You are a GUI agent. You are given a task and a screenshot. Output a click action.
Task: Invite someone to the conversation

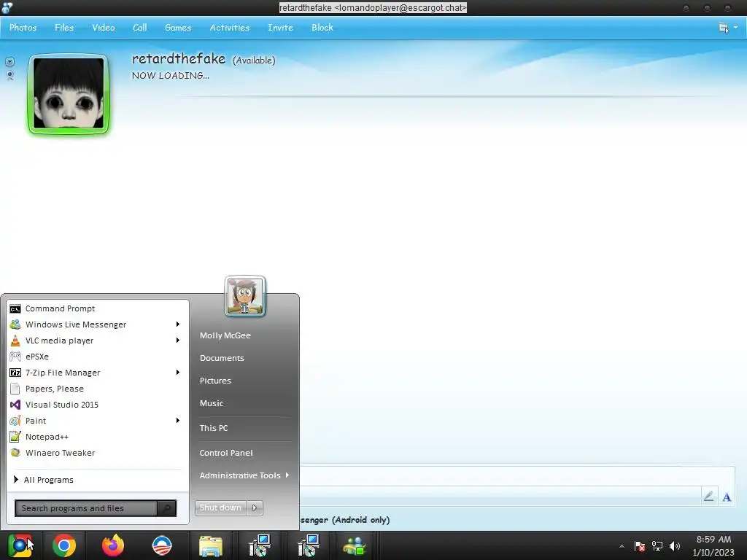(280, 28)
